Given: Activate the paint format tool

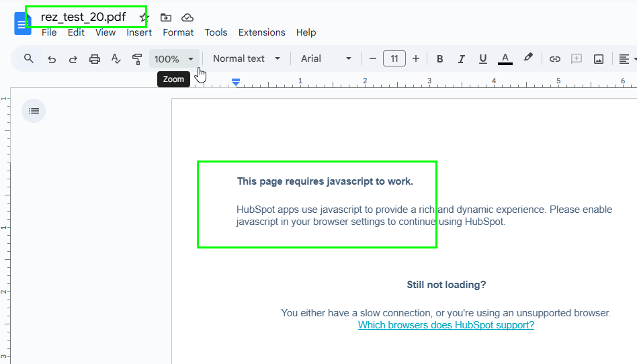Looking at the screenshot, I should click(x=137, y=59).
